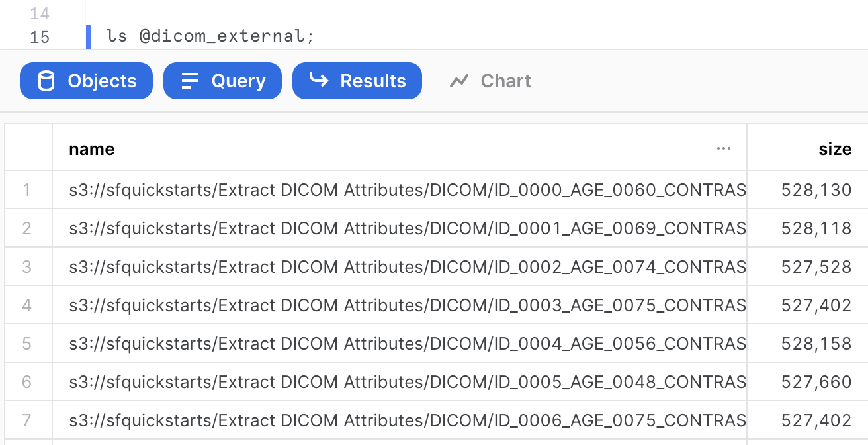
Task: Open the Objects panel
Action: click(86, 81)
